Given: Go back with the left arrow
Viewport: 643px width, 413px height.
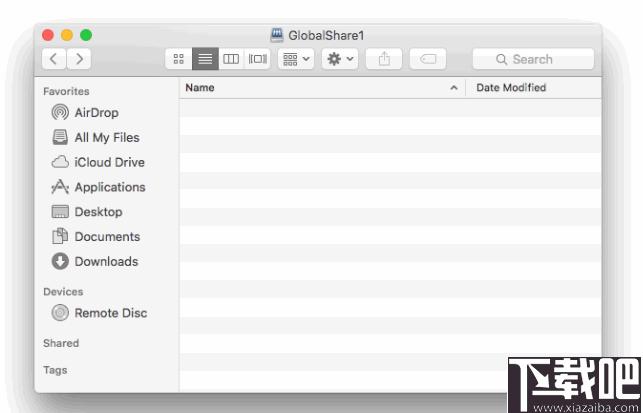Looking at the screenshot, I should pos(54,59).
